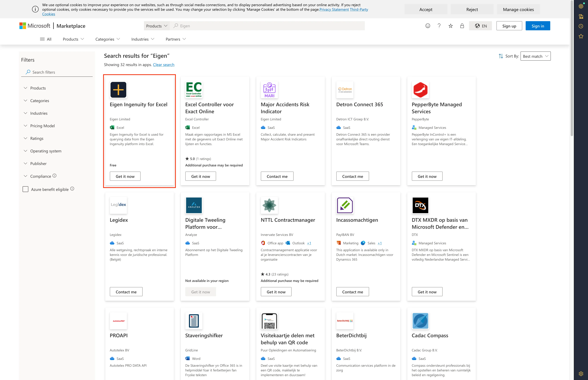
Task: Open the help question mark icon
Action: [439, 26]
